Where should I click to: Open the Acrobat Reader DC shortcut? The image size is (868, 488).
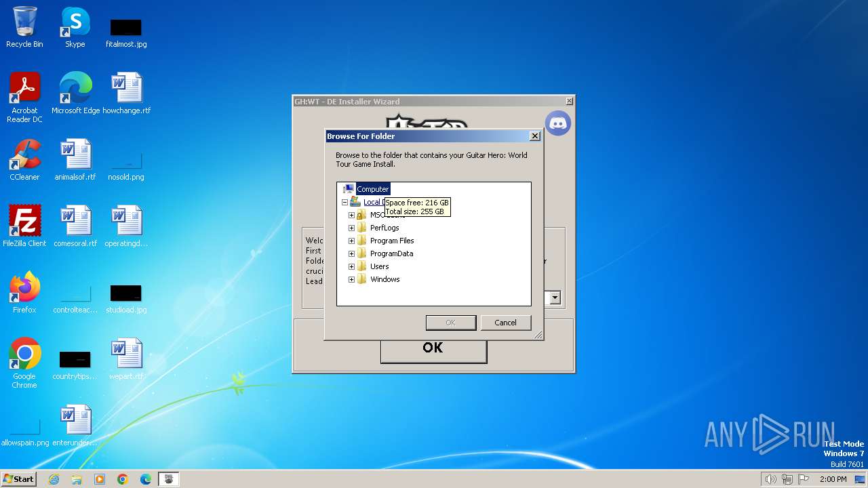24,98
